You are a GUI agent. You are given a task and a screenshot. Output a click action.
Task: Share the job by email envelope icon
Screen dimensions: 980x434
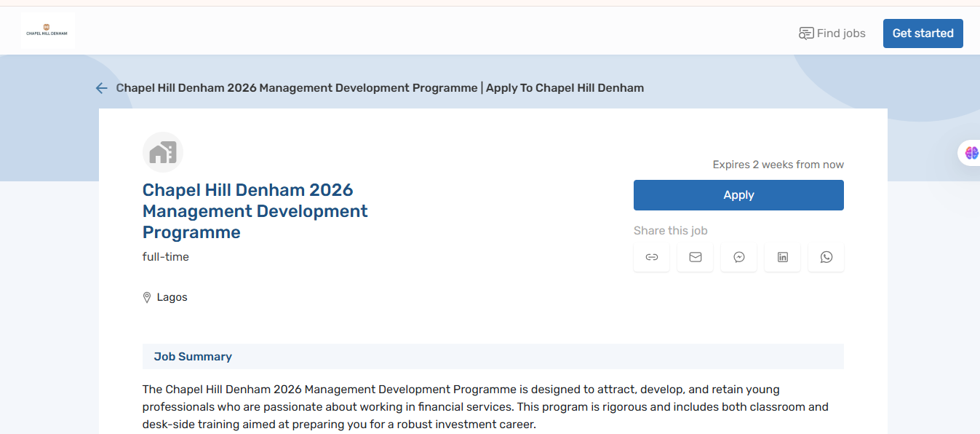(695, 256)
